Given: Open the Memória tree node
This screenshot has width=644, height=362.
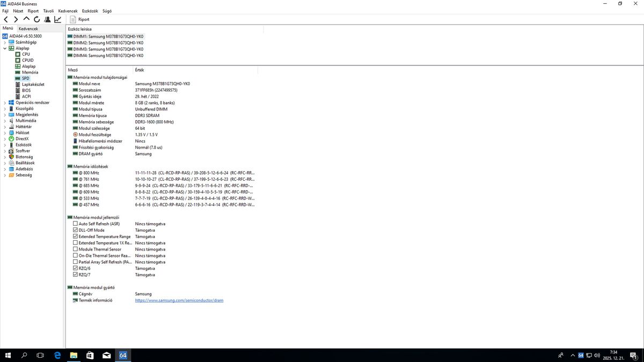Looking at the screenshot, I should [30, 72].
